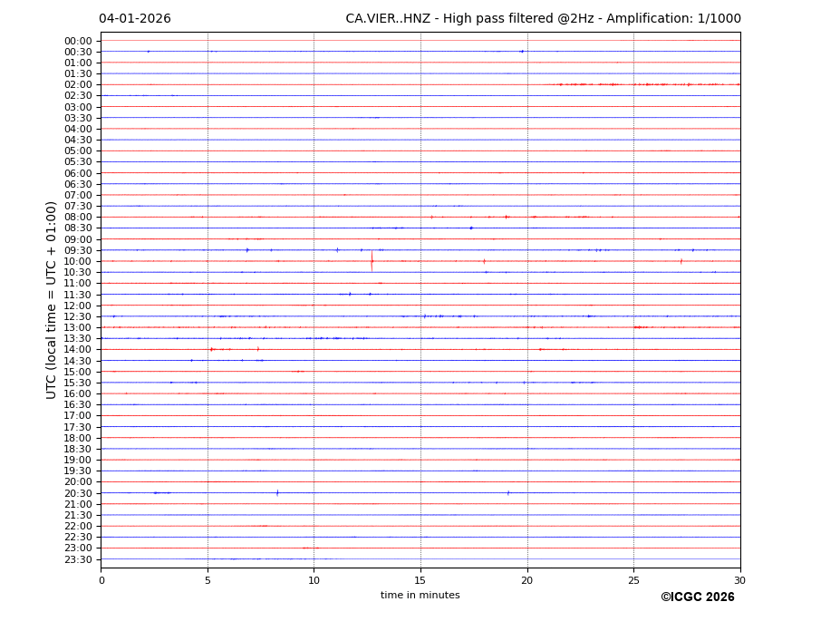This screenshot has width=840, height=631.
Task: Click the date label 04-01-2026
Action: tap(134, 19)
